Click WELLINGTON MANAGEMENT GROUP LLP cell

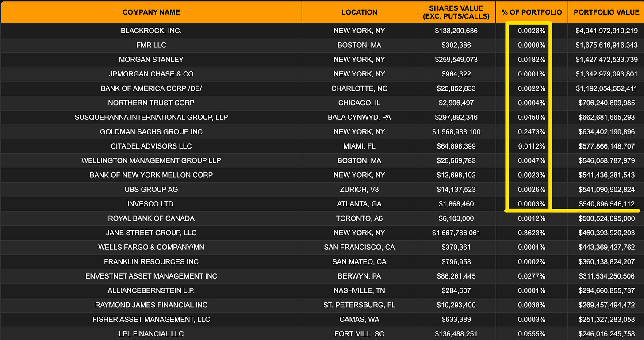pyautogui.click(x=151, y=160)
